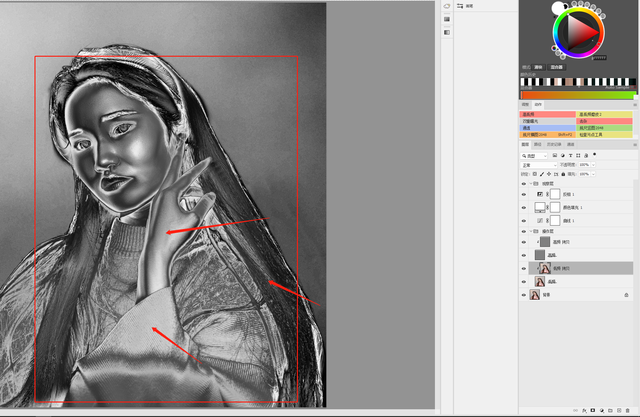The width and height of the screenshot is (640, 417).
Task: Click the 滑块 button under the color wheel
Action: (538, 67)
